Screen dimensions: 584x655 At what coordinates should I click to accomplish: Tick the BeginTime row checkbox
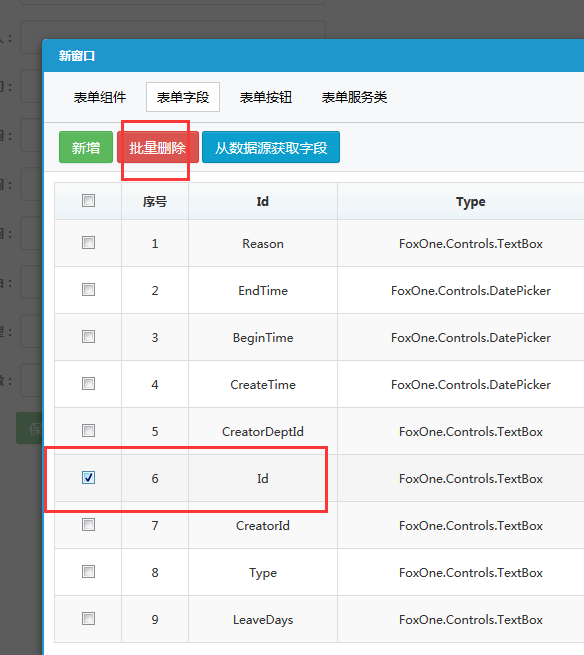[88, 337]
